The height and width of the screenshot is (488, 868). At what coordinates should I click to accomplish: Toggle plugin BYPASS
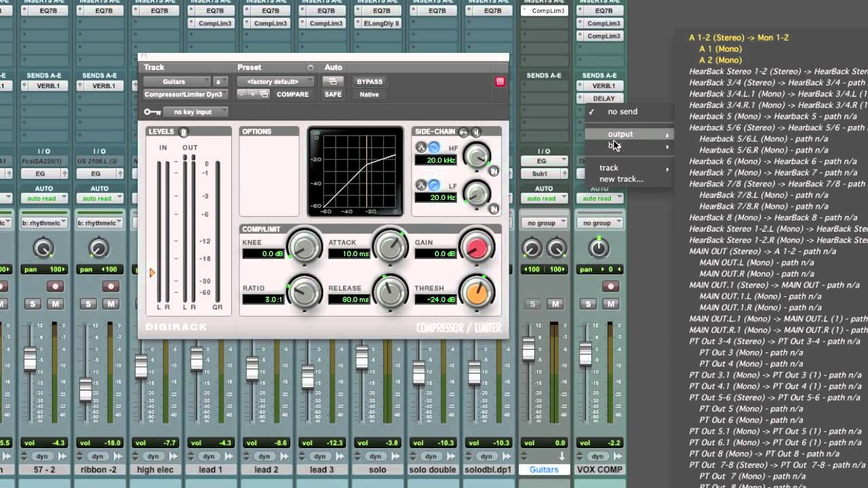pos(370,81)
